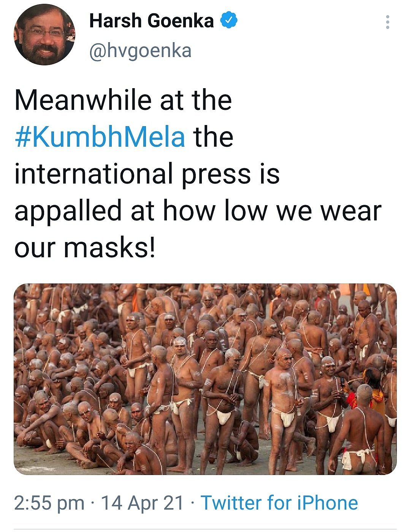Click the word "iPhone" in source label
The height and width of the screenshot is (532, 409).
point(327,503)
